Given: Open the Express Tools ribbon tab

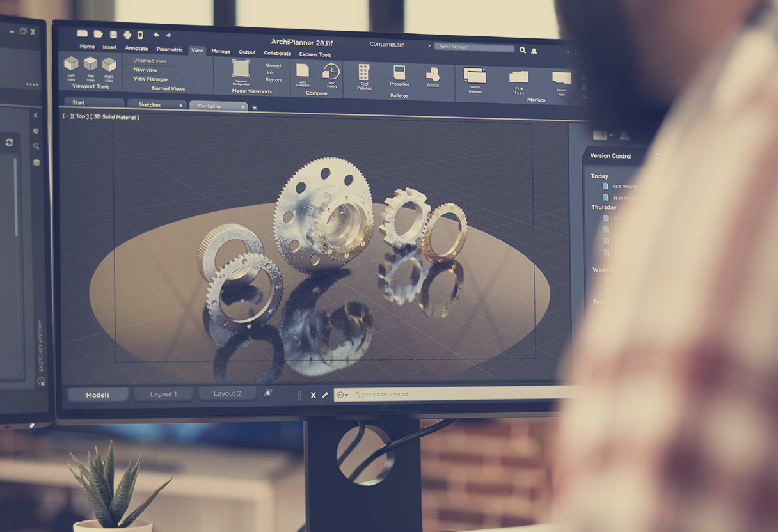Looking at the screenshot, I should [x=315, y=54].
